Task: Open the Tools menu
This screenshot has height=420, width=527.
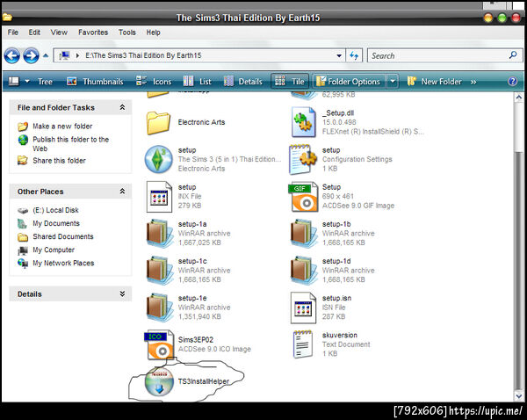Action: point(127,33)
